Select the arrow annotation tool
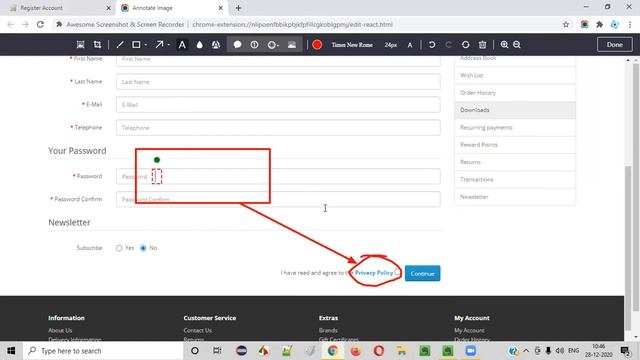Viewport: 640px width, 360px height. coord(159,44)
